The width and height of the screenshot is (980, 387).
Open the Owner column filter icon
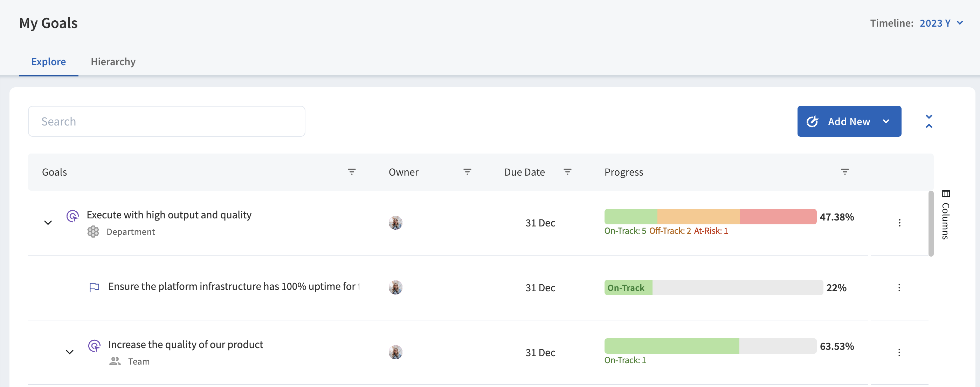tap(467, 172)
